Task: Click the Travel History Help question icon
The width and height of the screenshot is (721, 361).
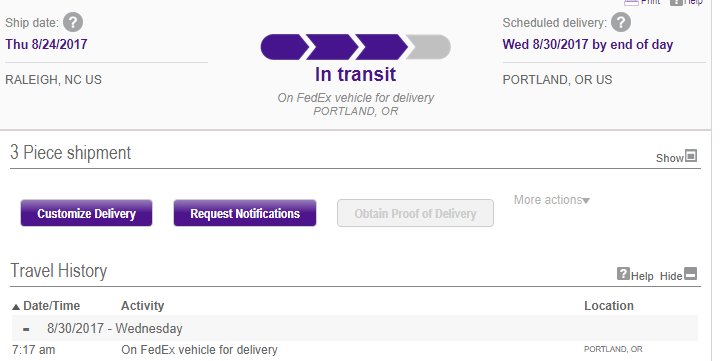Action: coord(623,274)
